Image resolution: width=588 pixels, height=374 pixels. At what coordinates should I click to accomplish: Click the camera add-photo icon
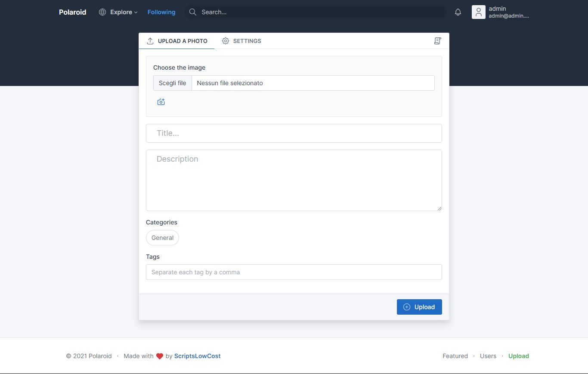[x=161, y=102]
